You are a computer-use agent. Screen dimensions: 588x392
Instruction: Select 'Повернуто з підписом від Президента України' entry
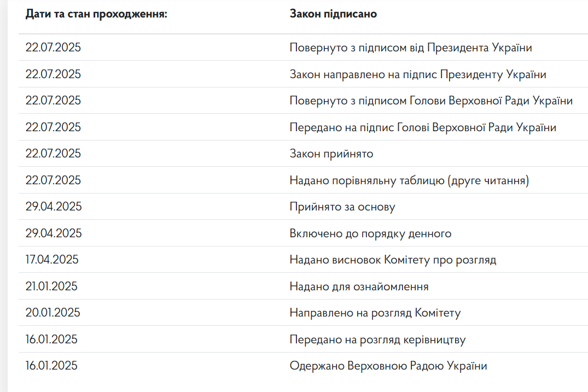[411, 48]
